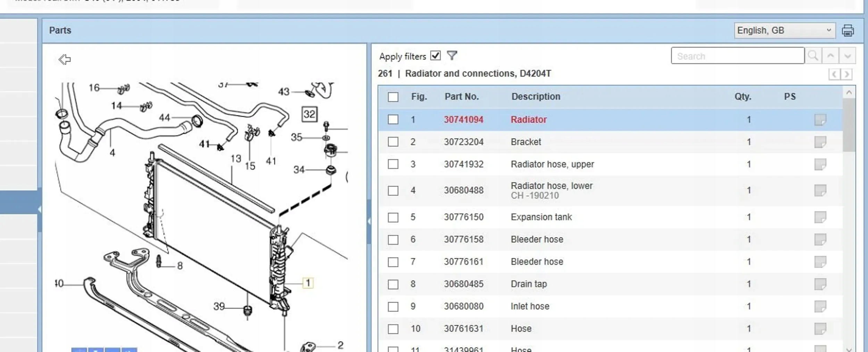
Task: Jump to next search result arrow
Action: [x=847, y=56]
